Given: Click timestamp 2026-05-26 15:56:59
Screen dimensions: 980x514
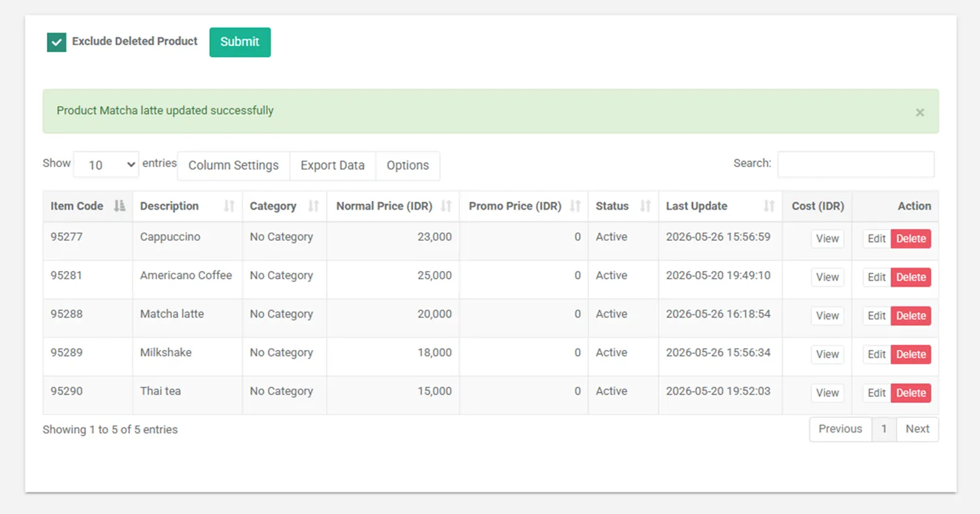Looking at the screenshot, I should (x=718, y=237).
